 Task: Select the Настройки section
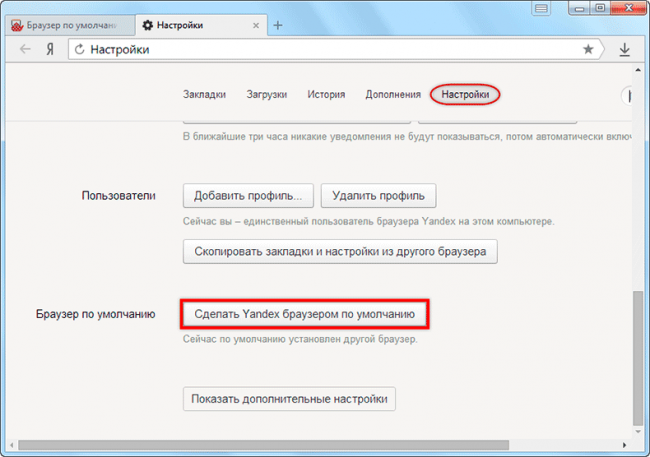(x=465, y=95)
